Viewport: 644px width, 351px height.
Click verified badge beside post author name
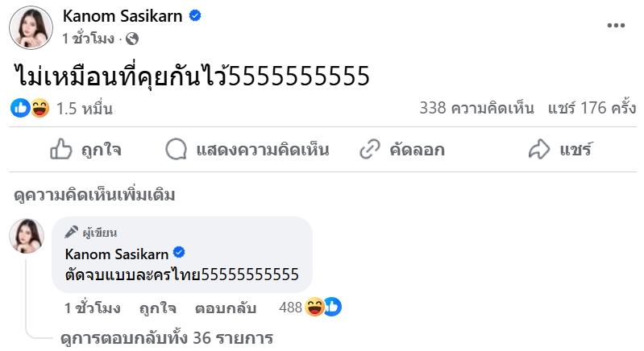coord(195,15)
